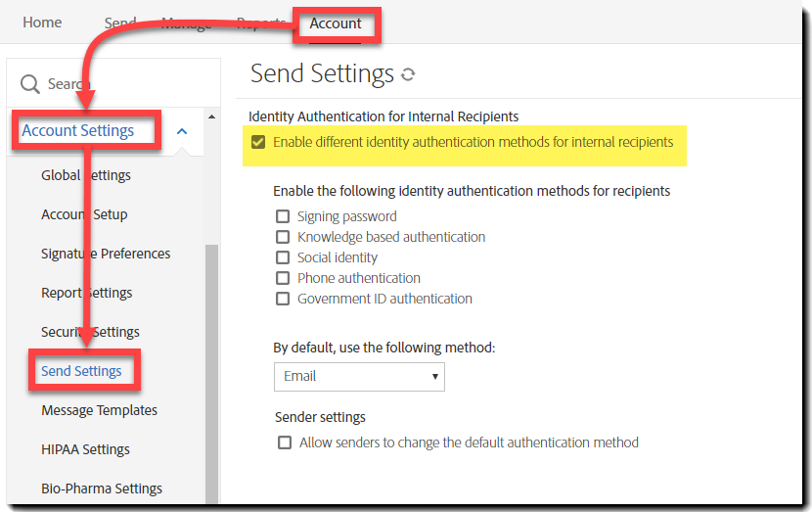Open Account Settings section
This screenshot has width=812, height=512.
(x=78, y=131)
